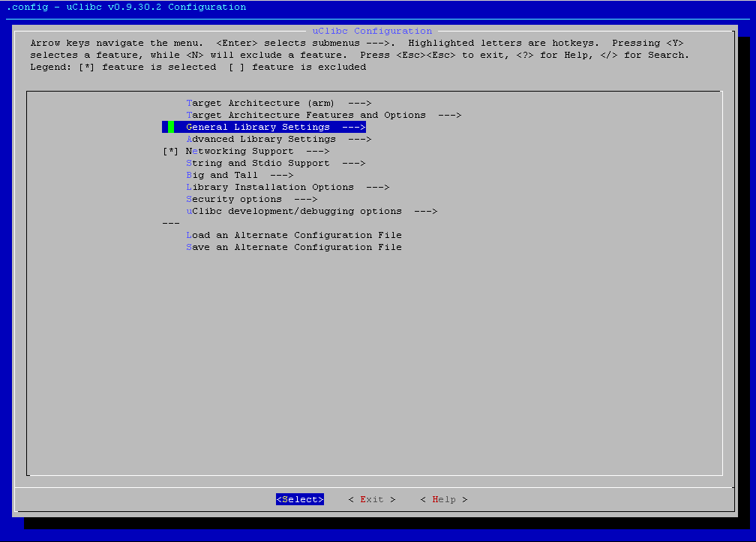Open Networking Support submenu entry

[x=257, y=151]
